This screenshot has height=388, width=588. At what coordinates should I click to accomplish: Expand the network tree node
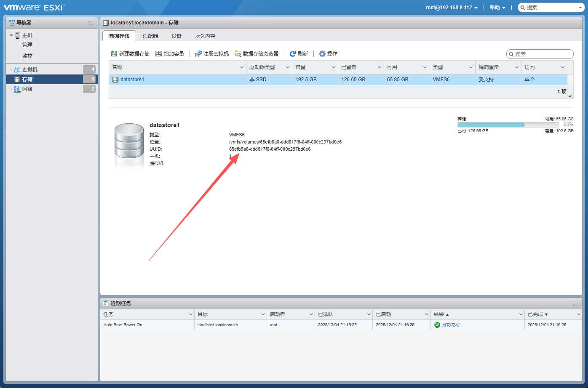[x=11, y=89]
